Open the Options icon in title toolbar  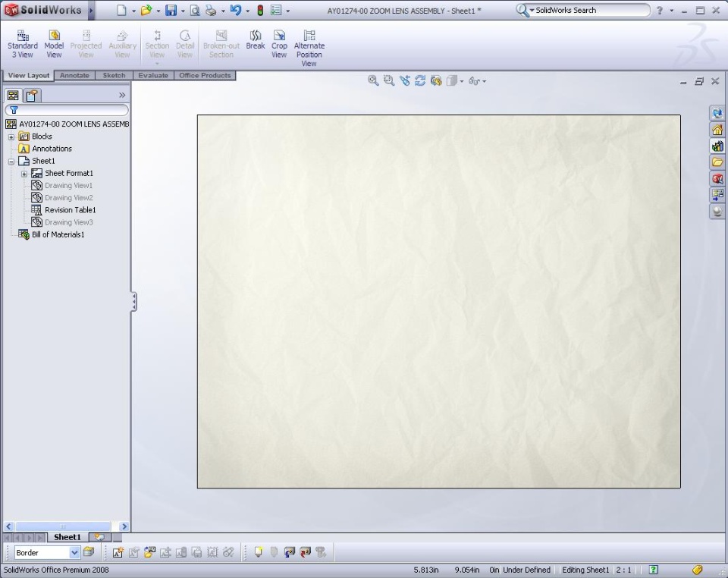coord(276,10)
